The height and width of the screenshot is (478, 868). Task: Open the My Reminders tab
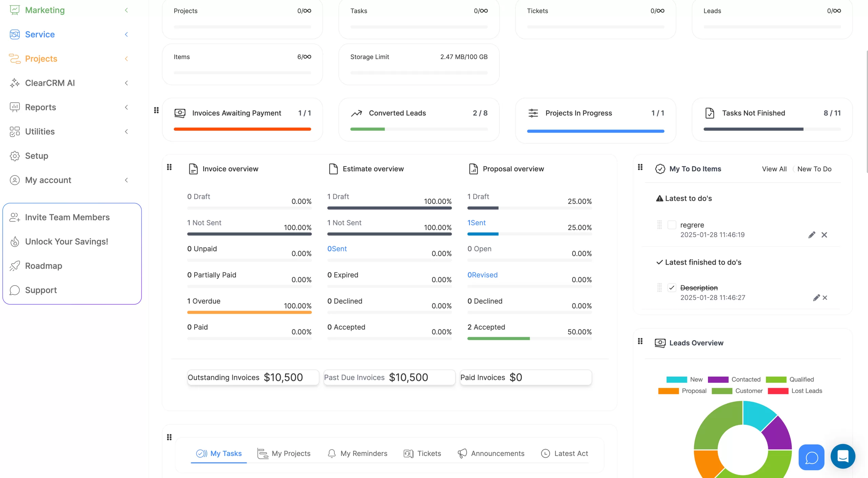pos(364,453)
